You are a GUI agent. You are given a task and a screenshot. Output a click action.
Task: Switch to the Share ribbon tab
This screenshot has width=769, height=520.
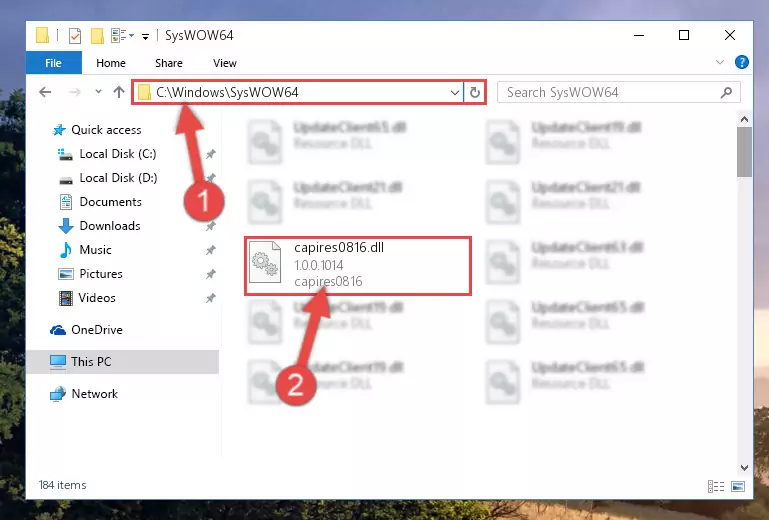click(169, 63)
